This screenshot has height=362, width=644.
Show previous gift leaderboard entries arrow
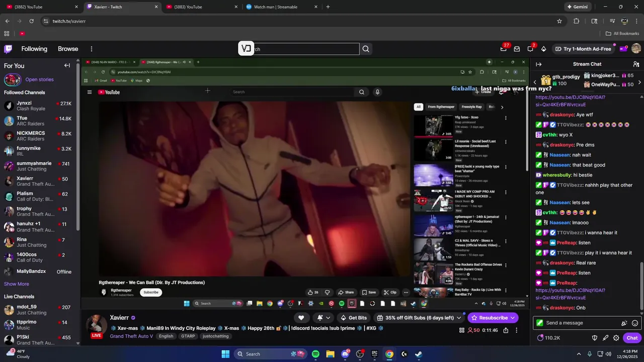[535, 82]
